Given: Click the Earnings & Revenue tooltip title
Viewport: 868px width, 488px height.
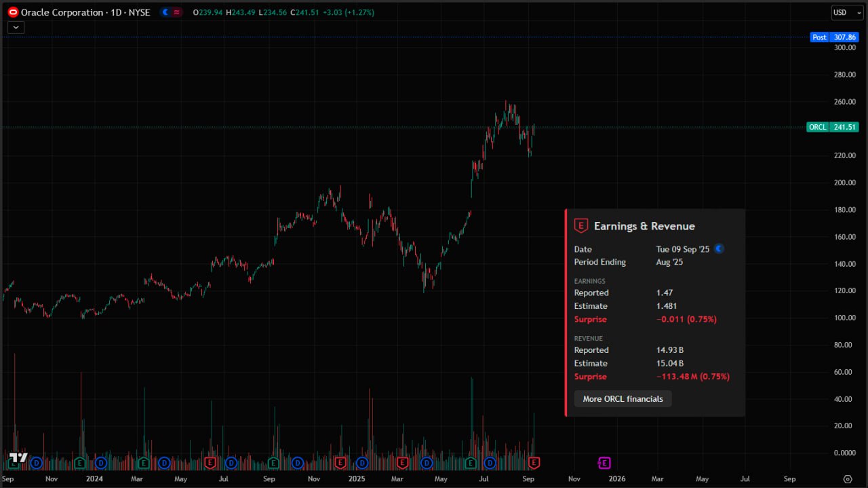Looking at the screenshot, I should (644, 226).
